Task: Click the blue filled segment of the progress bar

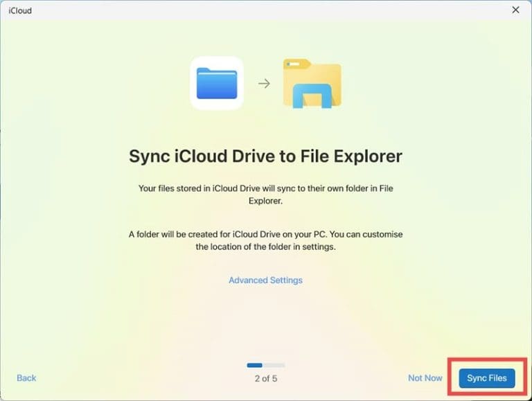Action: [x=254, y=365]
